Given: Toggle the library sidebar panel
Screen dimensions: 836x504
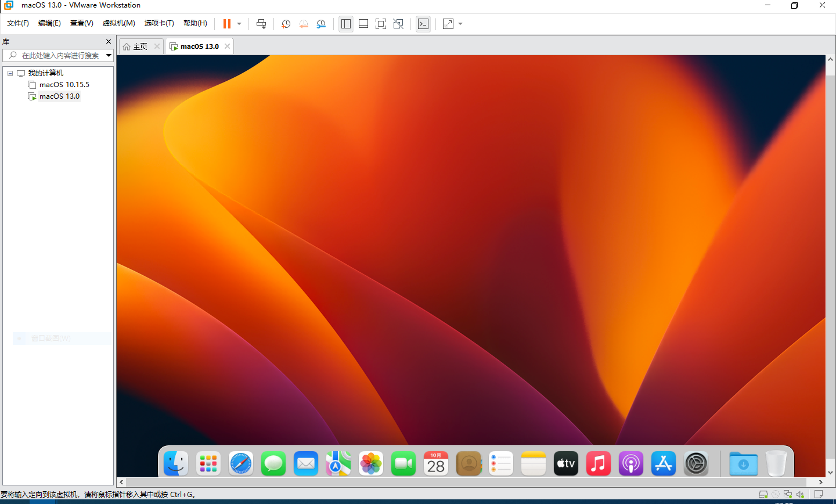Looking at the screenshot, I should tap(346, 24).
